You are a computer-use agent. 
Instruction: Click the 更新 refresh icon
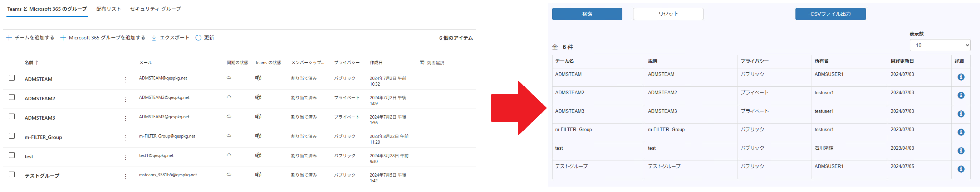198,38
